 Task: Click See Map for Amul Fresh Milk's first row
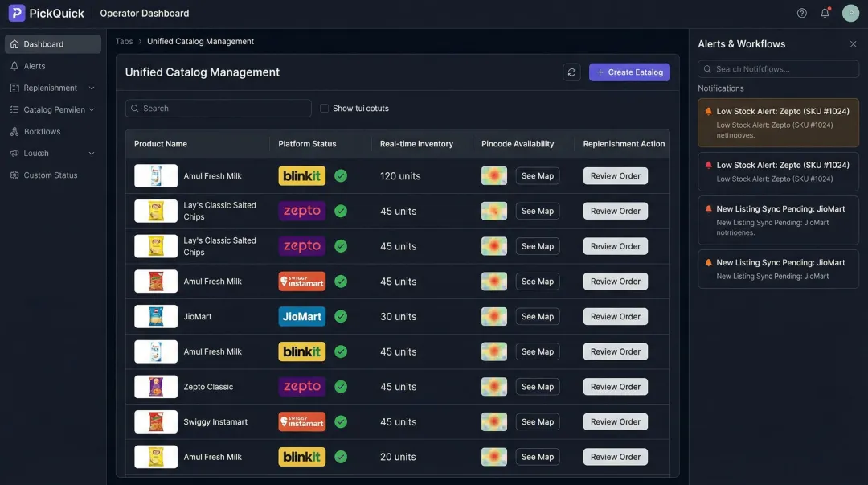coord(537,175)
